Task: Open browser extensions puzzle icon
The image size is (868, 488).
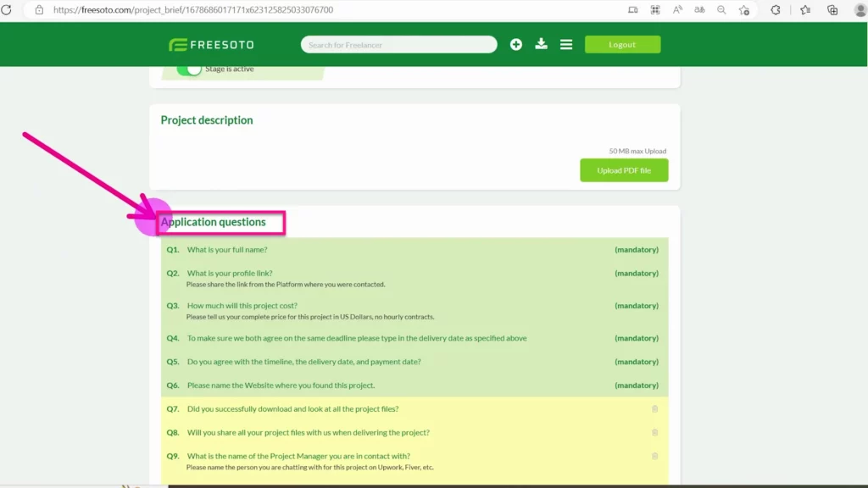Action: pyautogui.click(x=776, y=9)
